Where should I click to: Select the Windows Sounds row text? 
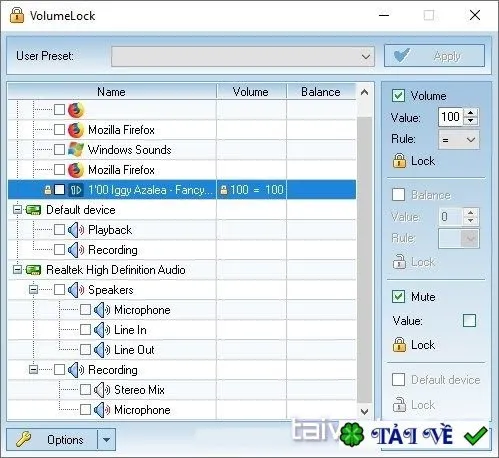[129, 150]
